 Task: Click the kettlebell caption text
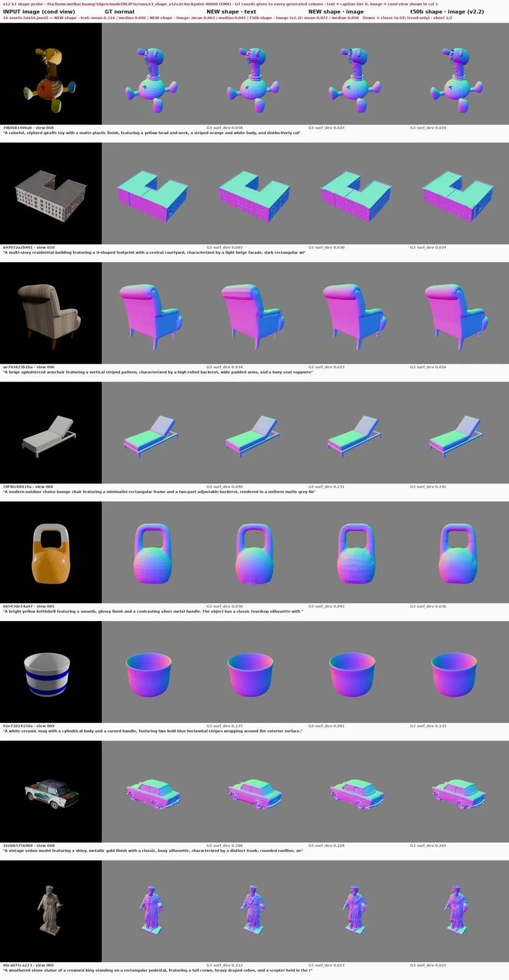point(153,611)
